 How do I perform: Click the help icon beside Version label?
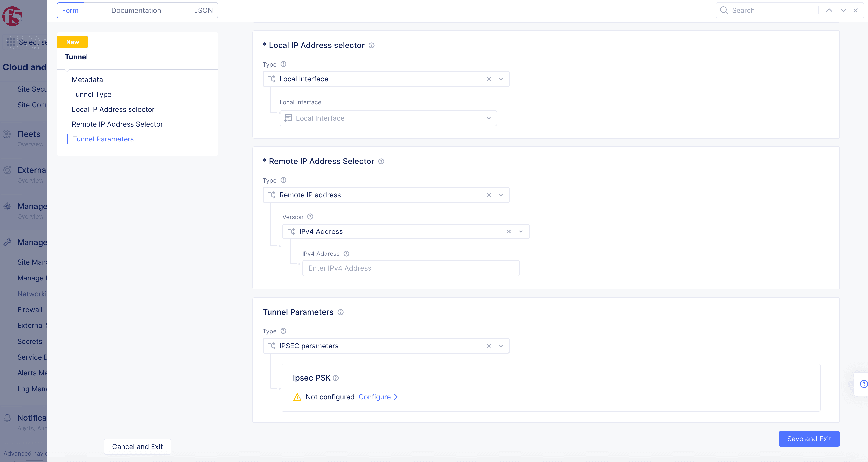click(310, 217)
